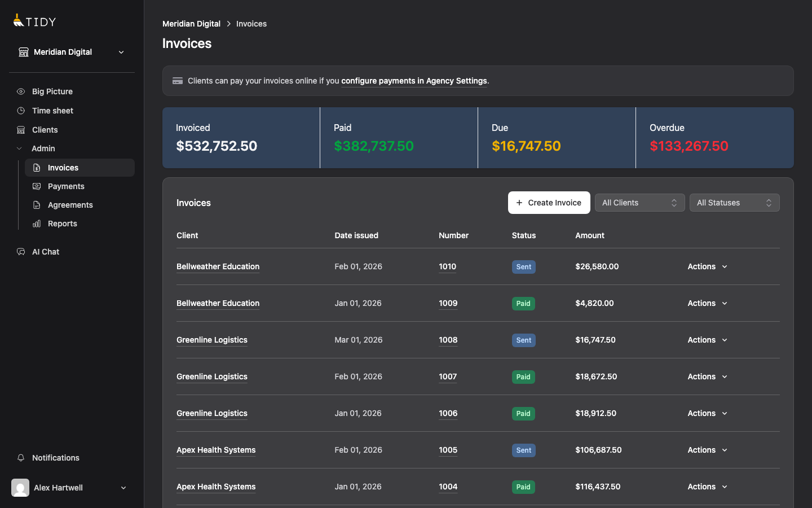
Task: Open the All Statuses filter
Action: pyautogui.click(x=734, y=203)
